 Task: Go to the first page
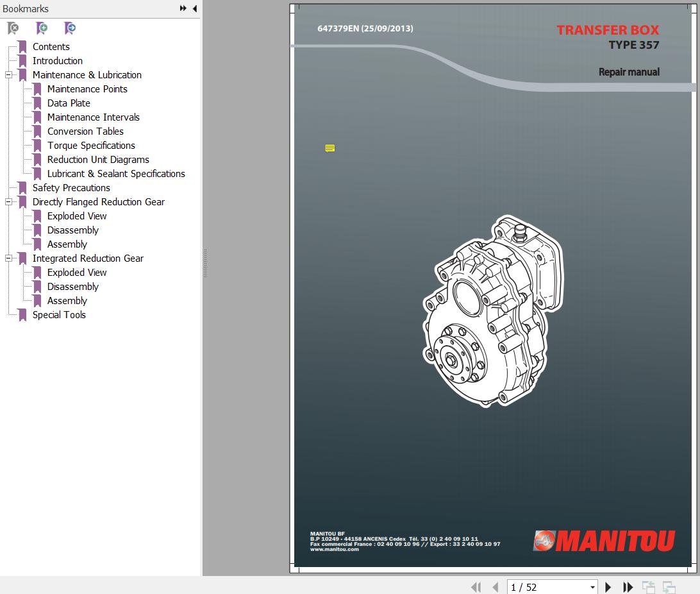(x=476, y=587)
